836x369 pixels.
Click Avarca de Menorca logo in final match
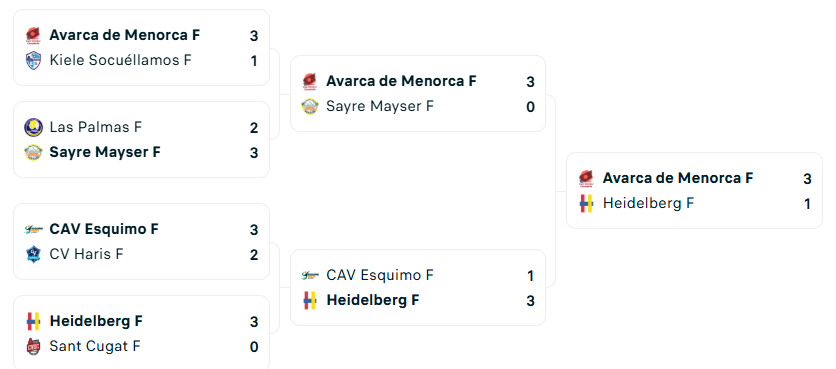(x=586, y=179)
